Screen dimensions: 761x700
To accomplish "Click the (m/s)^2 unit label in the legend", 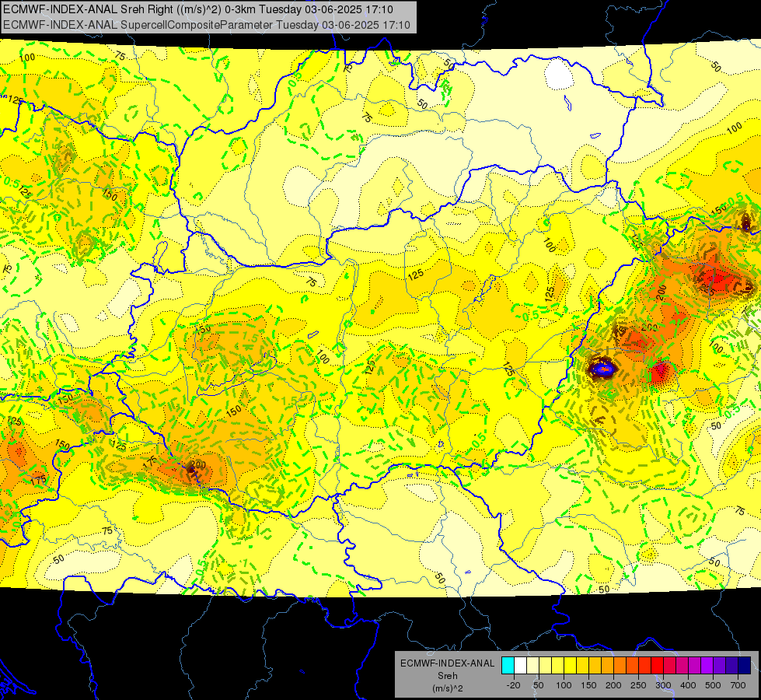I will (x=448, y=688).
